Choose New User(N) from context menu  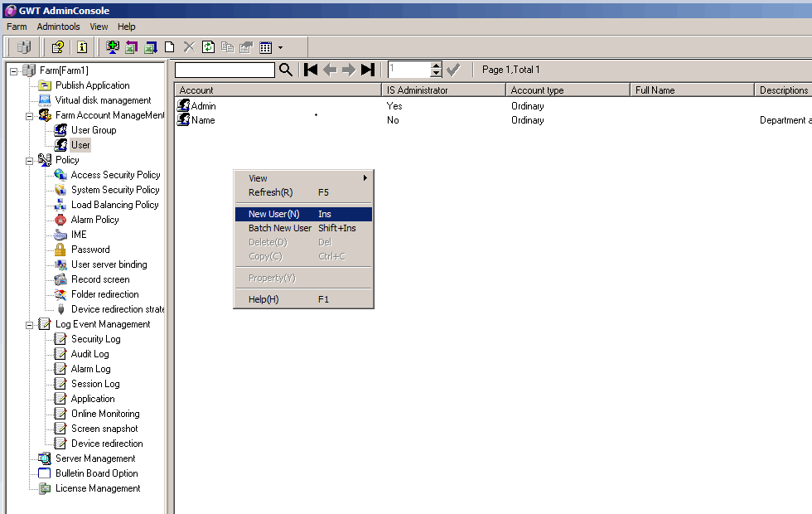pos(273,214)
